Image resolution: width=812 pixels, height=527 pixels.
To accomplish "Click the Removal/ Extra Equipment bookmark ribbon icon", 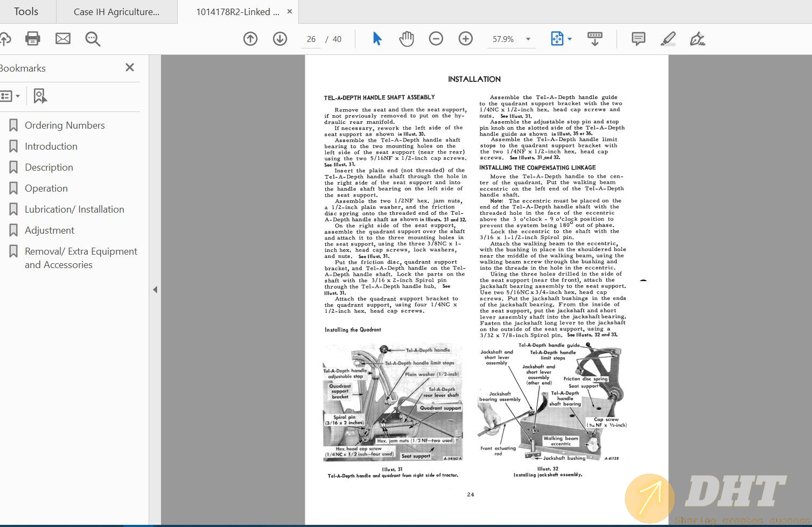I will 13,251.
